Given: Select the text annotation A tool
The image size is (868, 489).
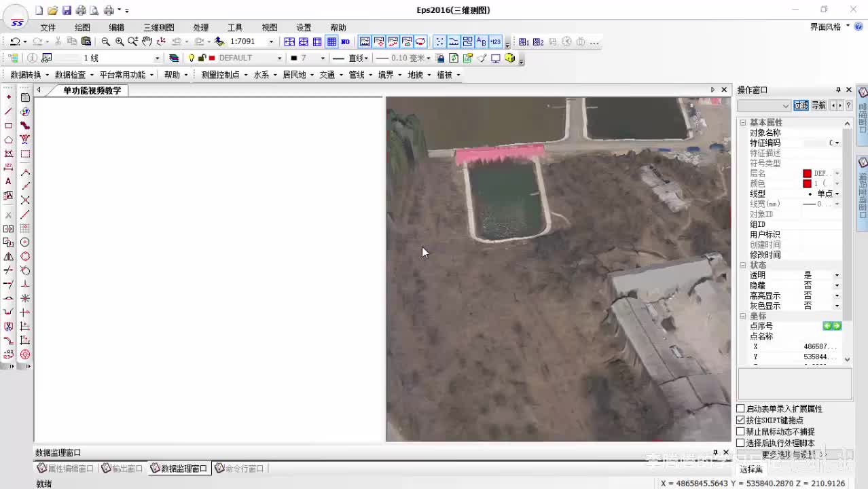Looking at the screenshot, I should [x=8, y=181].
